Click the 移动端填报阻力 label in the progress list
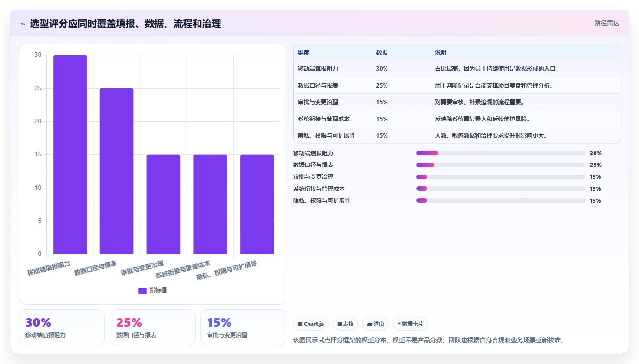Screen dimensions: 639x364 pyautogui.click(x=313, y=154)
